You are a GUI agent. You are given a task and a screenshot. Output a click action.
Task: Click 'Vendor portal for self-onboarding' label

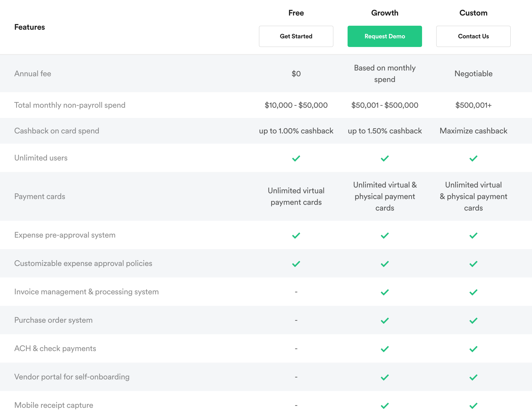click(x=72, y=377)
